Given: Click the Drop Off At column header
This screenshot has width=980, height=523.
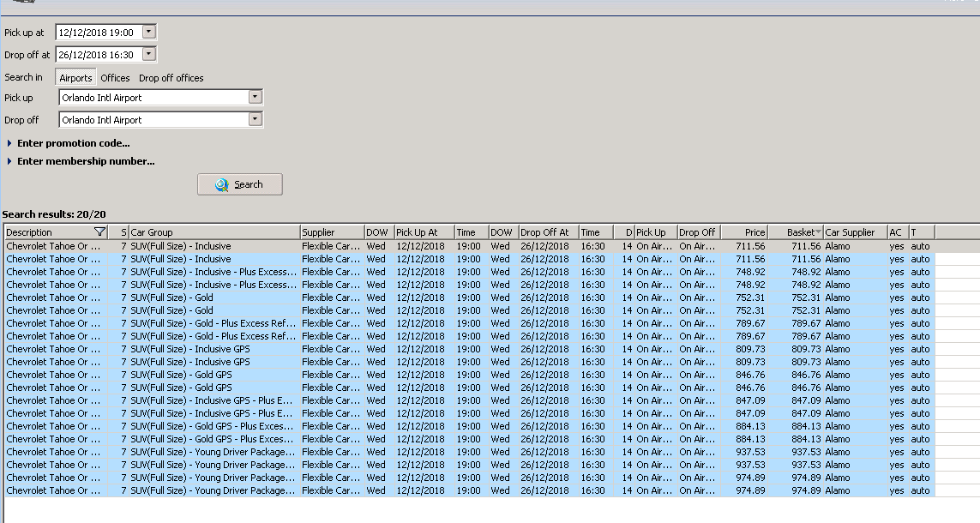Looking at the screenshot, I should tap(547, 232).
